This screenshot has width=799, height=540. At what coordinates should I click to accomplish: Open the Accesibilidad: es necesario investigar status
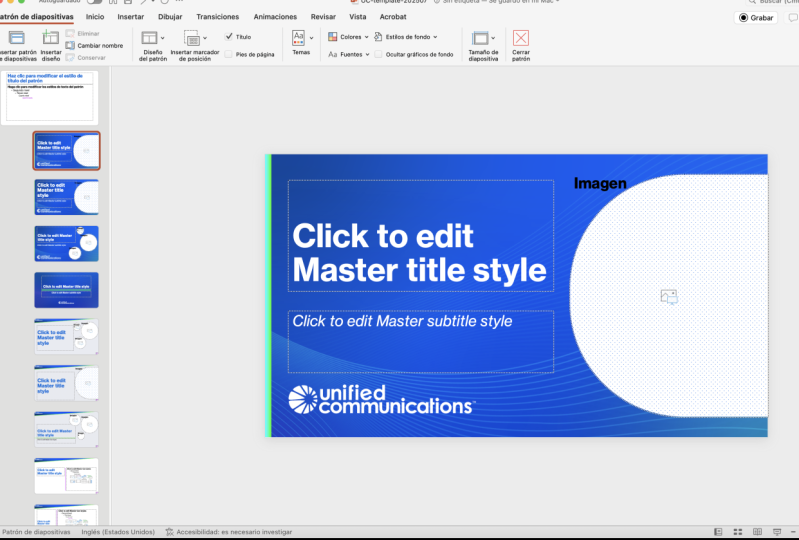(x=229, y=532)
